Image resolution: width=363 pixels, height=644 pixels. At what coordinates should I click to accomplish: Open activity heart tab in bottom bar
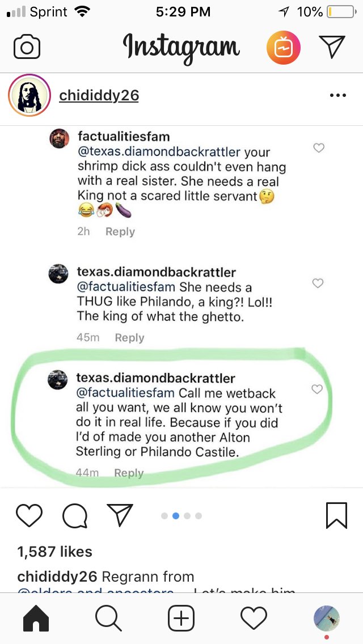(254, 618)
